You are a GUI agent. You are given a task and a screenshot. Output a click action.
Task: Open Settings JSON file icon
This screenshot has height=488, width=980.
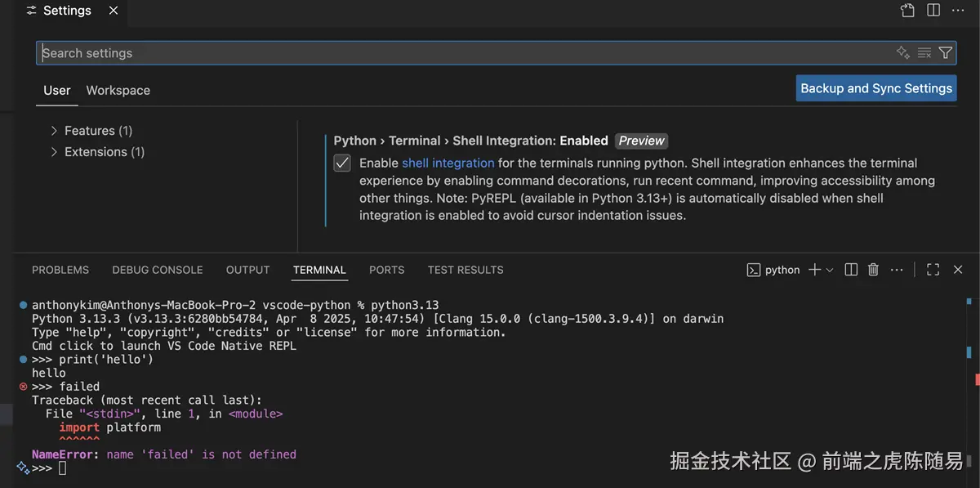coord(908,11)
